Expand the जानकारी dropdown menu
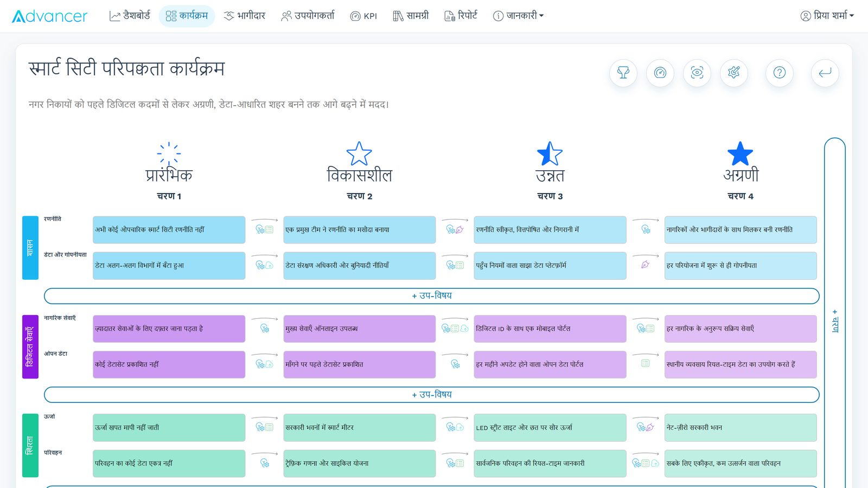 (x=518, y=16)
